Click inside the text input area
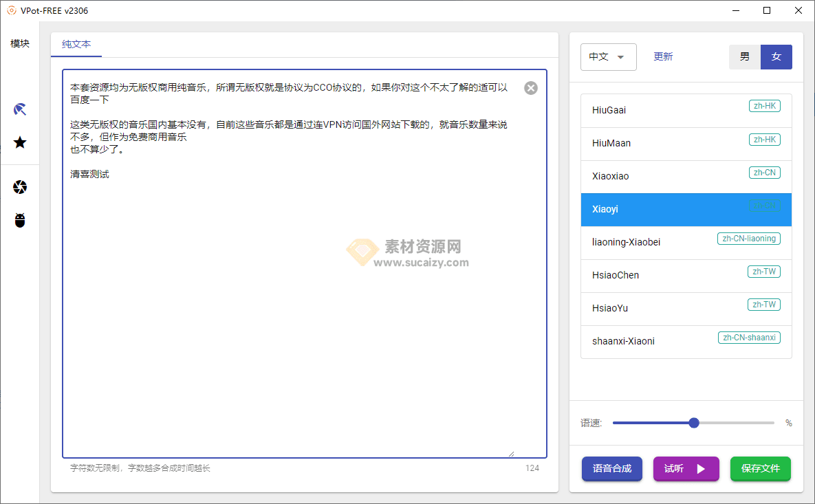815x504 pixels. click(303, 275)
